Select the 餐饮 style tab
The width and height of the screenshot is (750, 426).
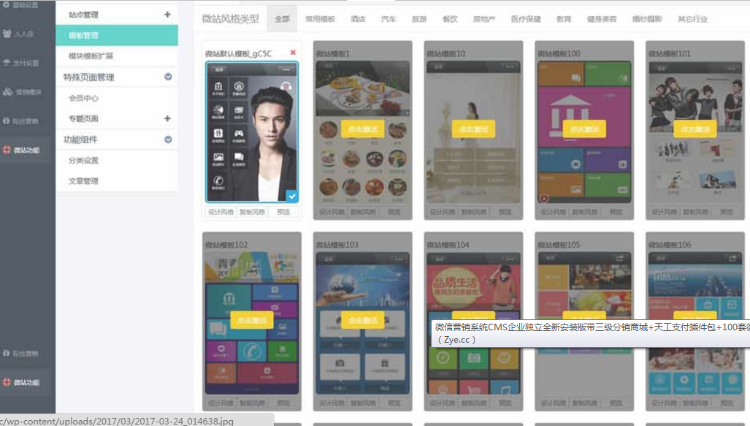tap(450, 19)
